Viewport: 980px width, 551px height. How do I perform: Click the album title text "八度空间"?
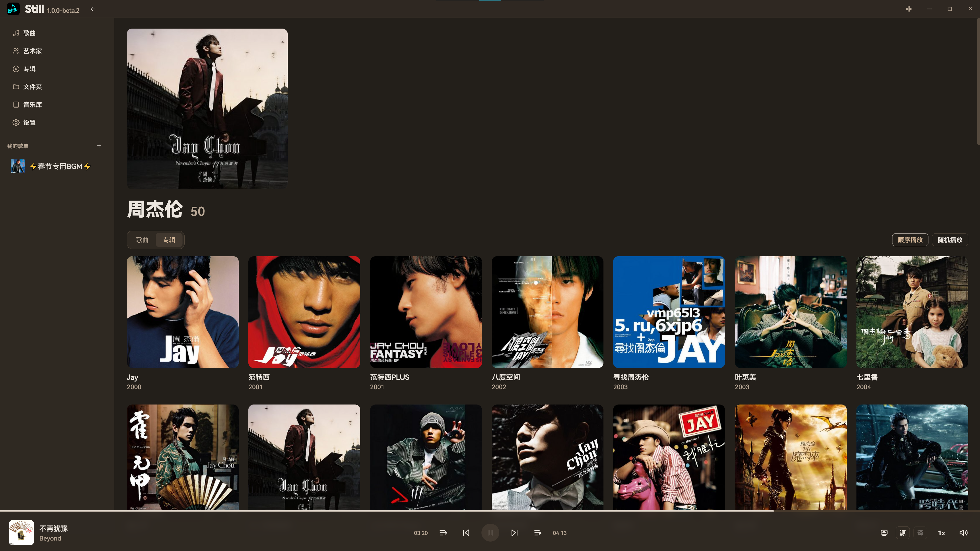[506, 377]
